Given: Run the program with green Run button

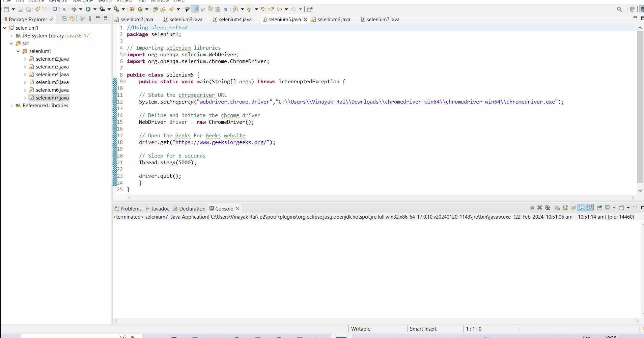Looking at the screenshot, I should [88, 9].
